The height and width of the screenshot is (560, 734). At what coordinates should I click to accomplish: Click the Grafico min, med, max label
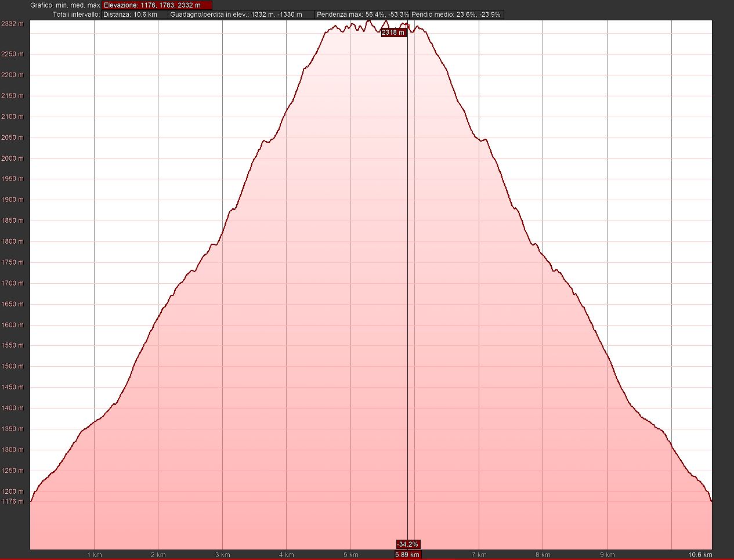[x=65, y=5]
